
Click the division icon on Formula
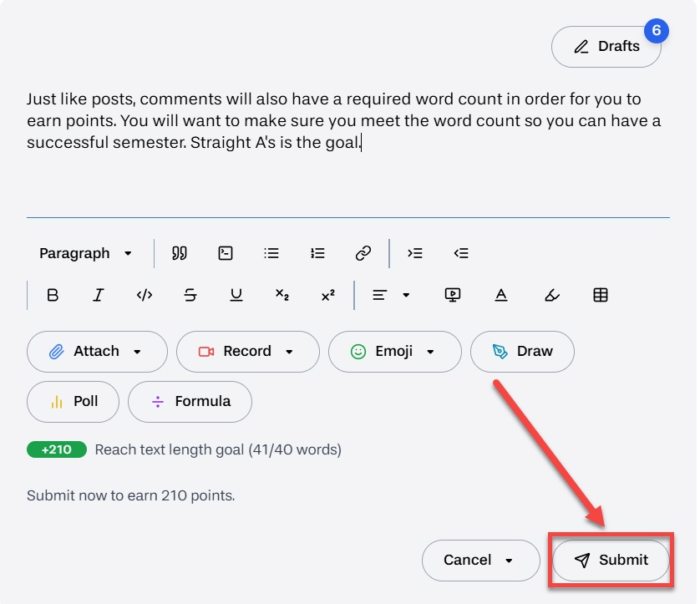[158, 402]
